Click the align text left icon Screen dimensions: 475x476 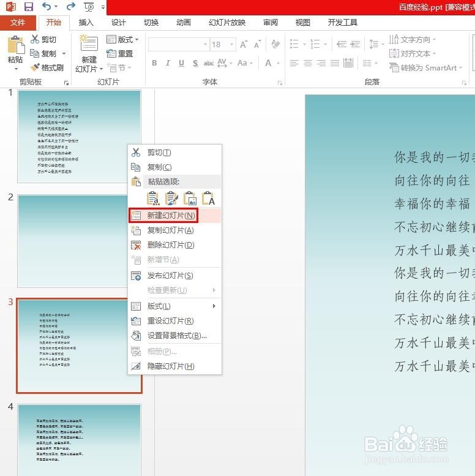tap(294, 63)
